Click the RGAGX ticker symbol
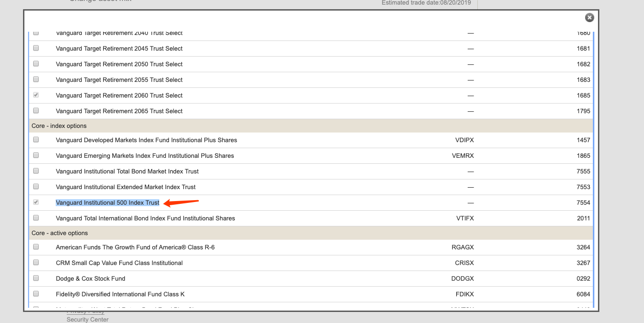Viewport: 644px width, 323px height. click(463, 247)
